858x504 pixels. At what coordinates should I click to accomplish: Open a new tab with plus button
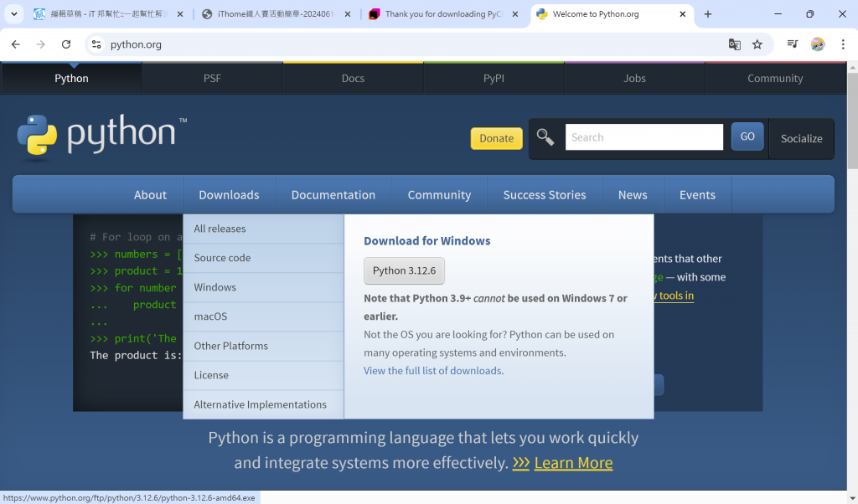point(707,14)
